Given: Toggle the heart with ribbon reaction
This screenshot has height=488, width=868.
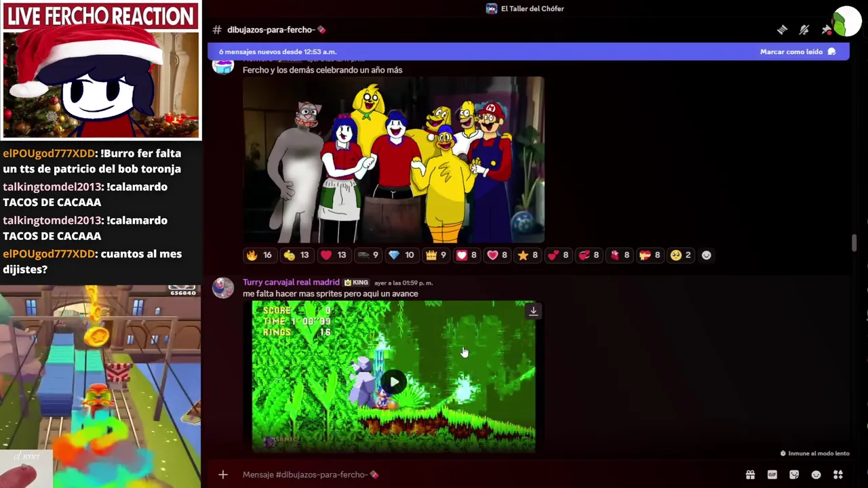Looking at the screenshot, I should pos(650,255).
